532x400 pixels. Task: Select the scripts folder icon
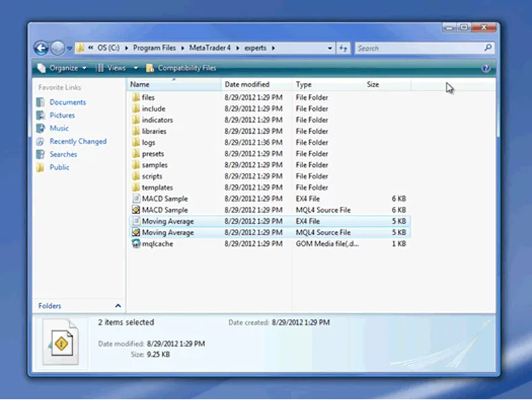click(x=136, y=176)
